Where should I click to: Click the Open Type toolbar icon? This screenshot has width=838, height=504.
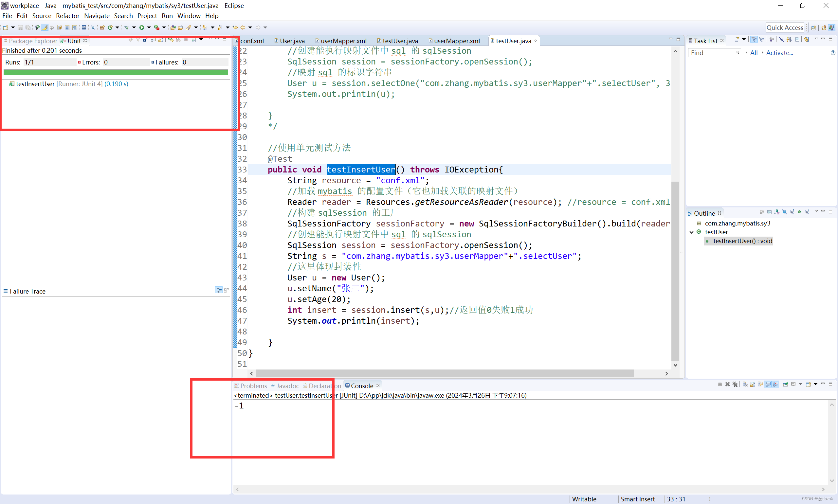tap(173, 27)
